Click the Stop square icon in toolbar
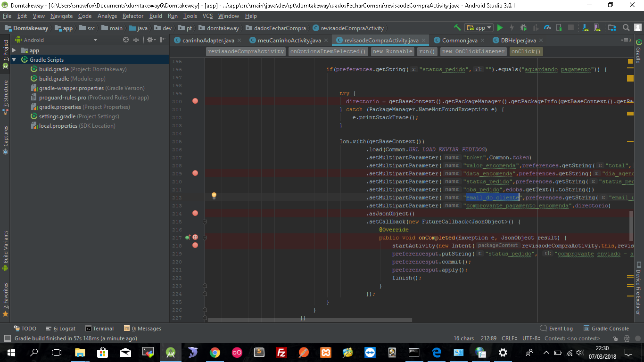The height and width of the screenshot is (362, 644). click(x=571, y=28)
